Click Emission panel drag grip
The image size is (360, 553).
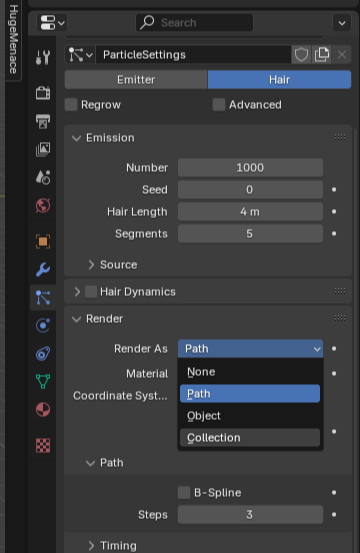(340, 137)
